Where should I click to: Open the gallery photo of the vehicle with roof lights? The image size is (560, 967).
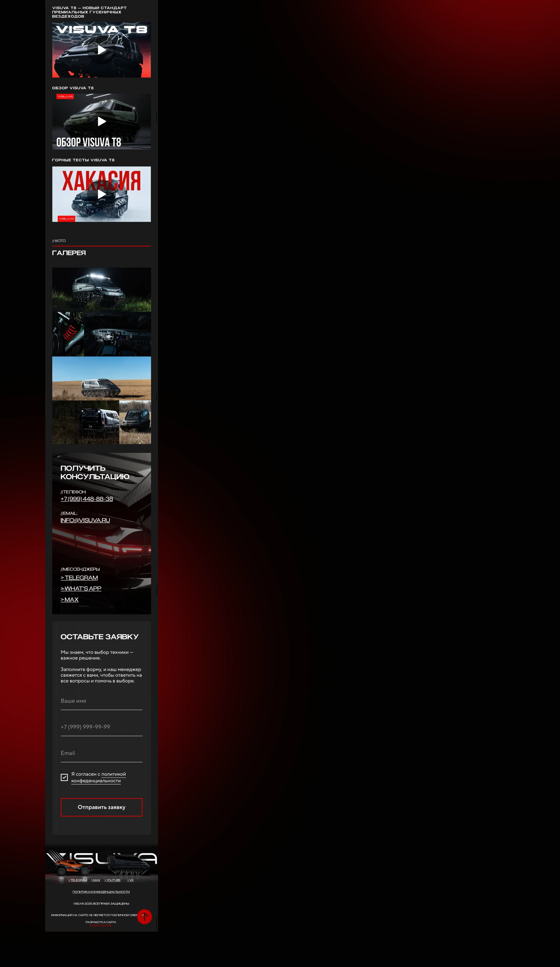pos(101,290)
